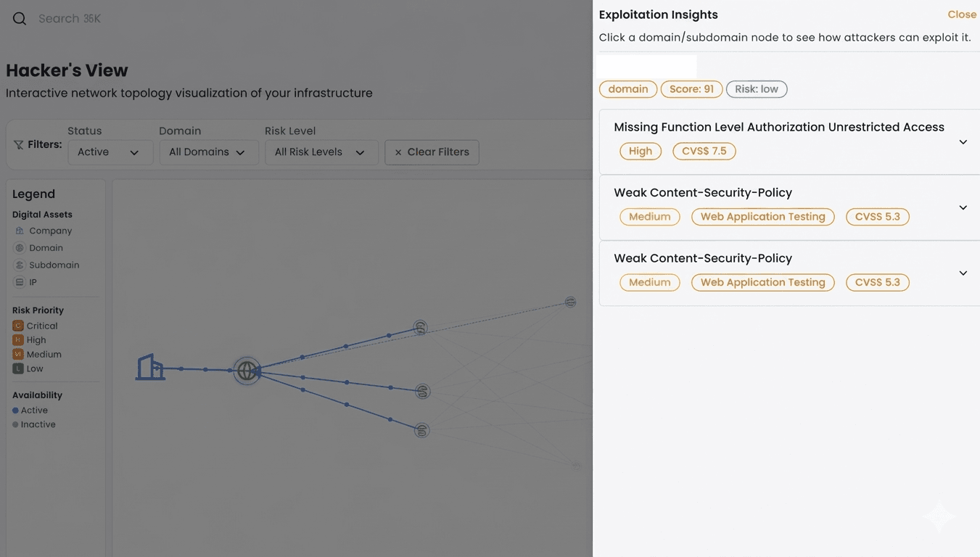Click the CVSS 7.5 tag

(x=704, y=151)
